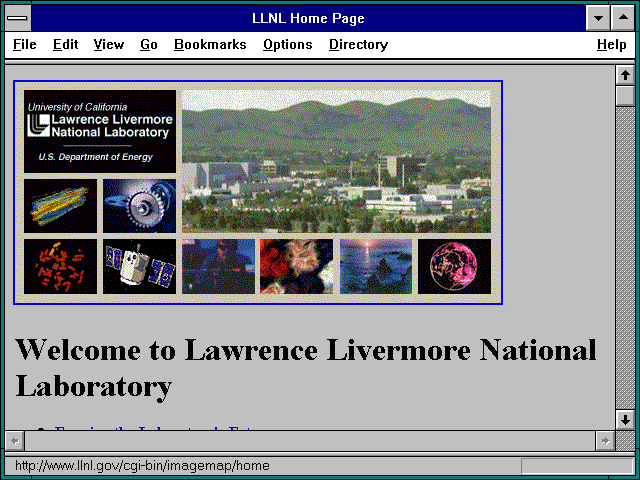Open the Directory menu

(x=358, y=44)
